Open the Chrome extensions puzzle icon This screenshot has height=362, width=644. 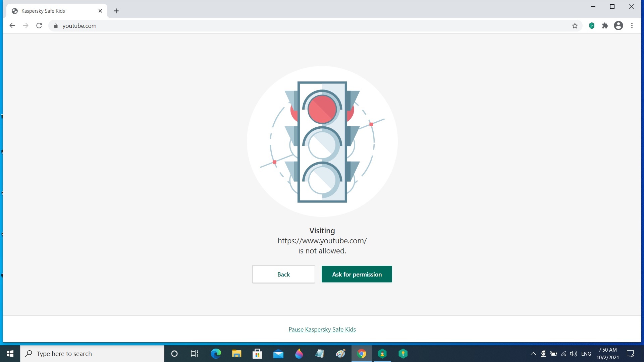click(605, 26)
